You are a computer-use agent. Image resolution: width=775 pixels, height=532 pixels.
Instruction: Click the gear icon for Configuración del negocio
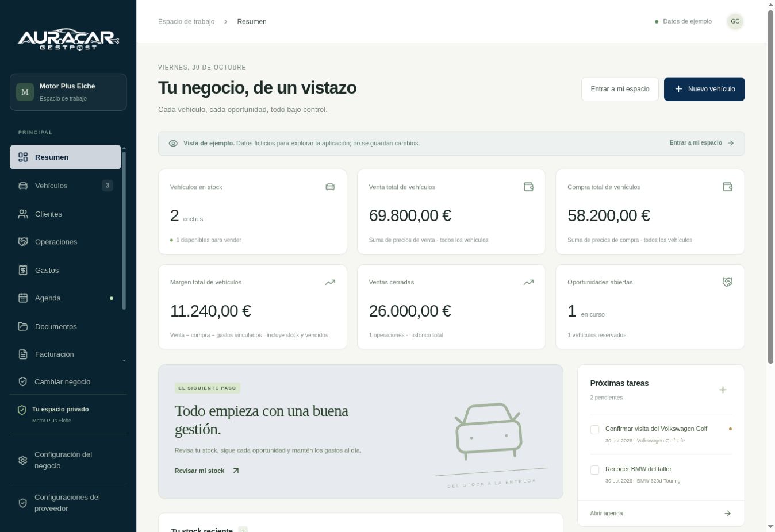(23, 460)
